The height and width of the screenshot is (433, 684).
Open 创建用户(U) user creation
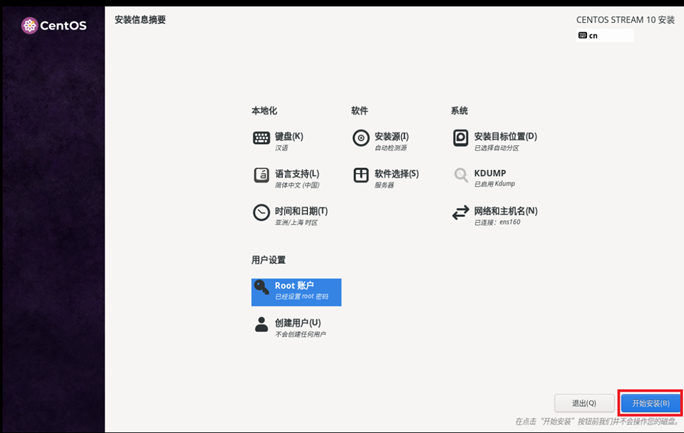298,323
